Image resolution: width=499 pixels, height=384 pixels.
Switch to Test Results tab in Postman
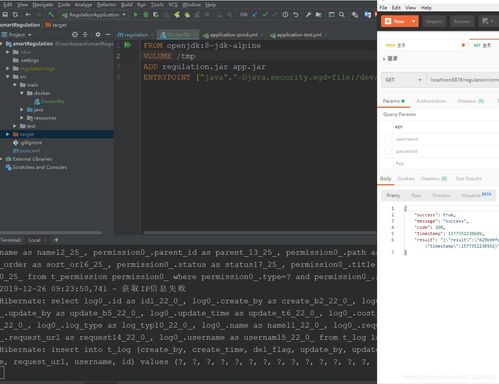pyautogui.click(x=468, y=179)
